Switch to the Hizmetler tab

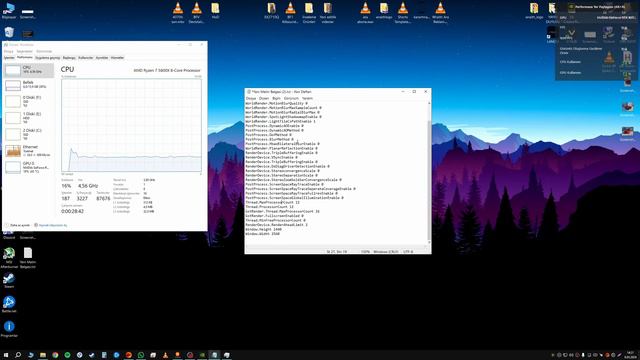(x=117, y=58)
